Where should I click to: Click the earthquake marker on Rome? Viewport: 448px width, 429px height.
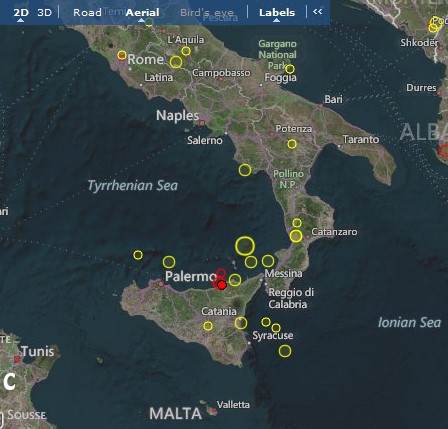122,55
